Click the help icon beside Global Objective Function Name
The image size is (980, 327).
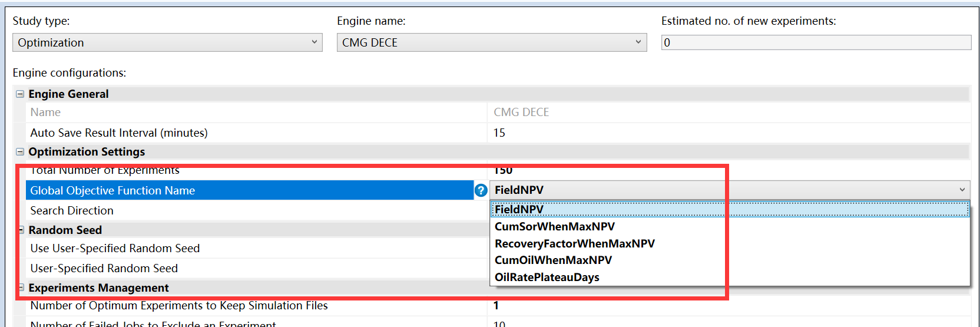(x=481, y=190)
